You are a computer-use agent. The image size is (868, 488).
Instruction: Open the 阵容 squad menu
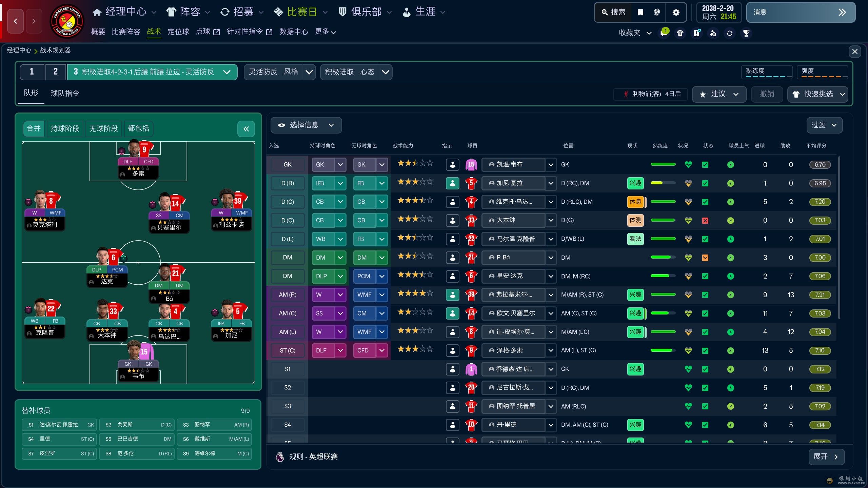click(188, 12)
